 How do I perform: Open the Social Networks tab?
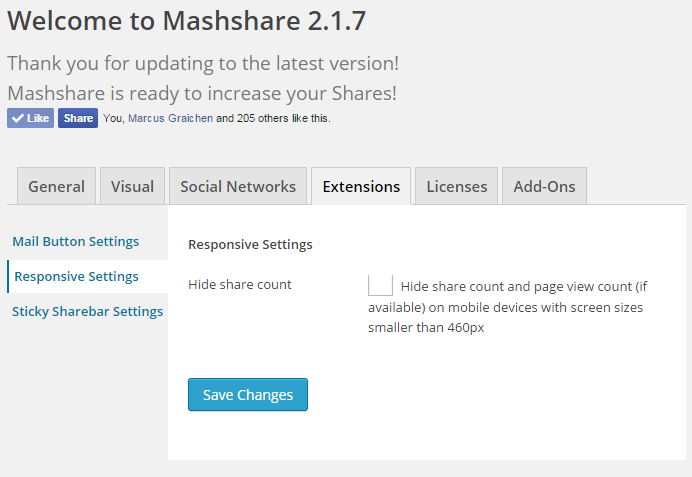click(x=238, y=186)
